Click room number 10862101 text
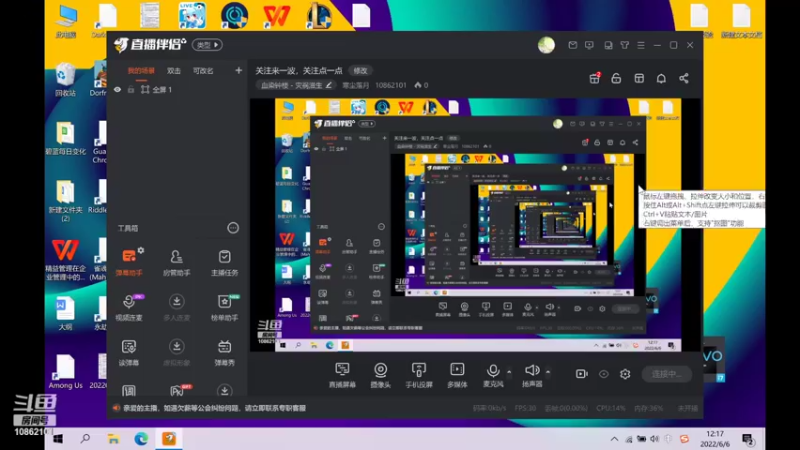Viewport: 800px width, 450px height. point(391,85)
